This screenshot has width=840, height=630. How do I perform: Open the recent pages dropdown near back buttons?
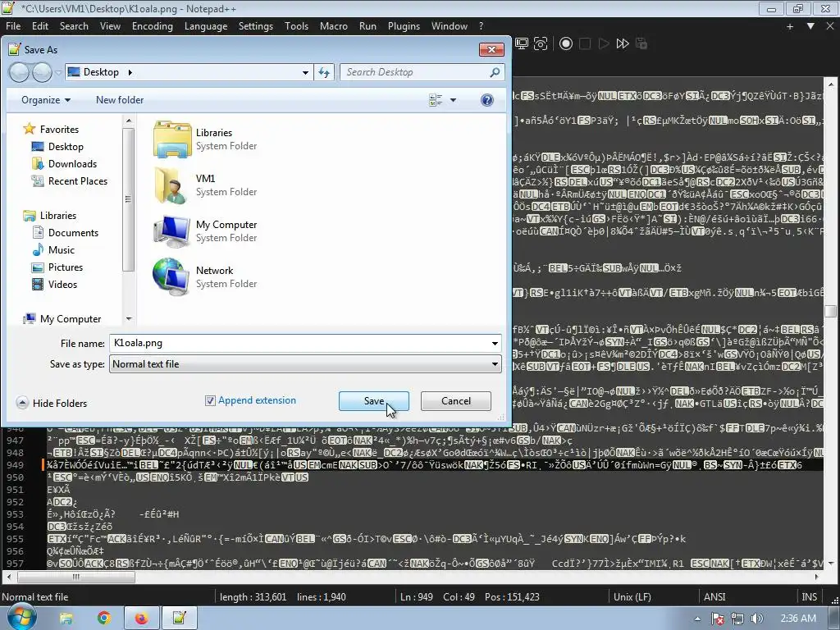pos(58,72)
